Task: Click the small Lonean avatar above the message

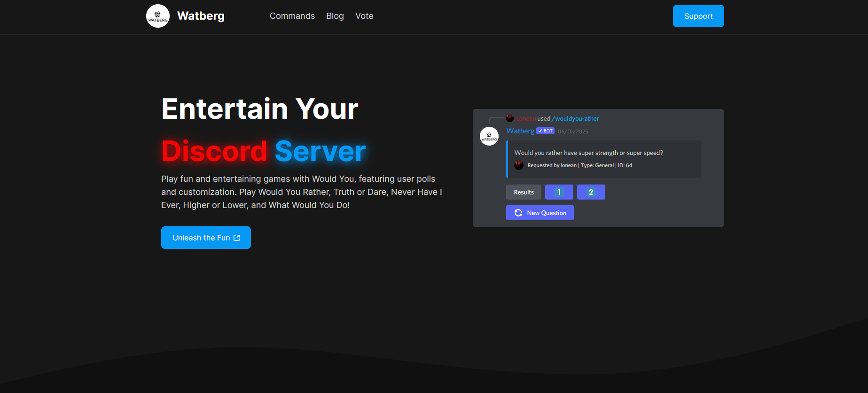Action: 510,118
